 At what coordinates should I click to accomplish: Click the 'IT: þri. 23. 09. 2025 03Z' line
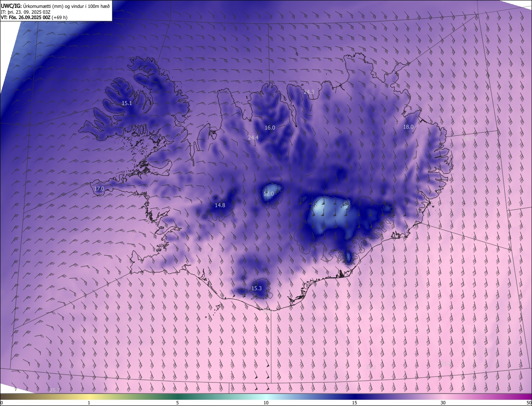pyautogui.click(x=25, y=12)
